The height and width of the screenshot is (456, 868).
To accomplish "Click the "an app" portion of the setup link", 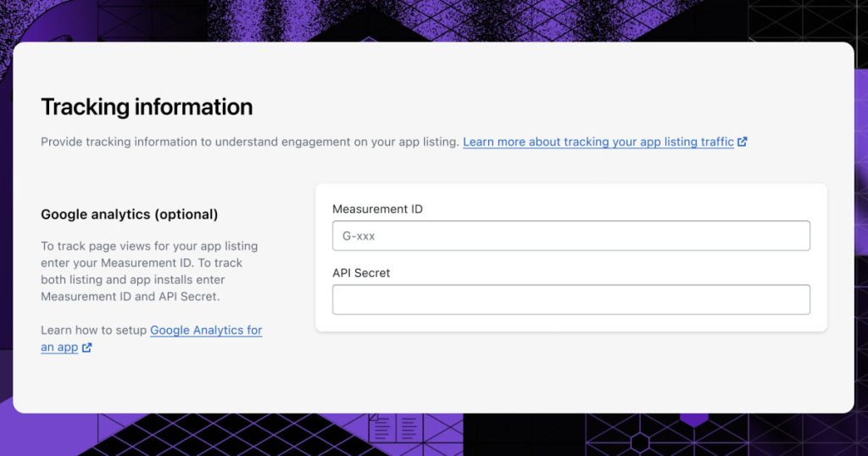I will click(x=59, y=348).
